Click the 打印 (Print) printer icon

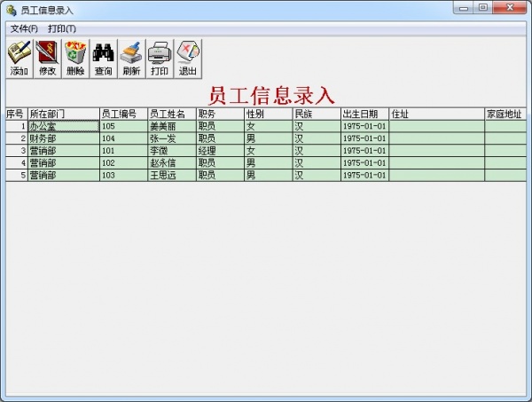tap(160, 59)
